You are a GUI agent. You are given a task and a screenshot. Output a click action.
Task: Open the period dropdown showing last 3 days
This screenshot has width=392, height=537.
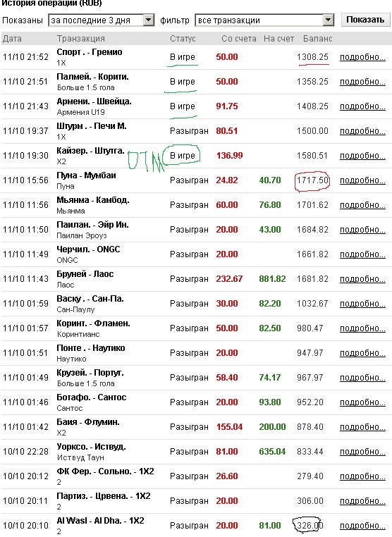click(102, 20)
